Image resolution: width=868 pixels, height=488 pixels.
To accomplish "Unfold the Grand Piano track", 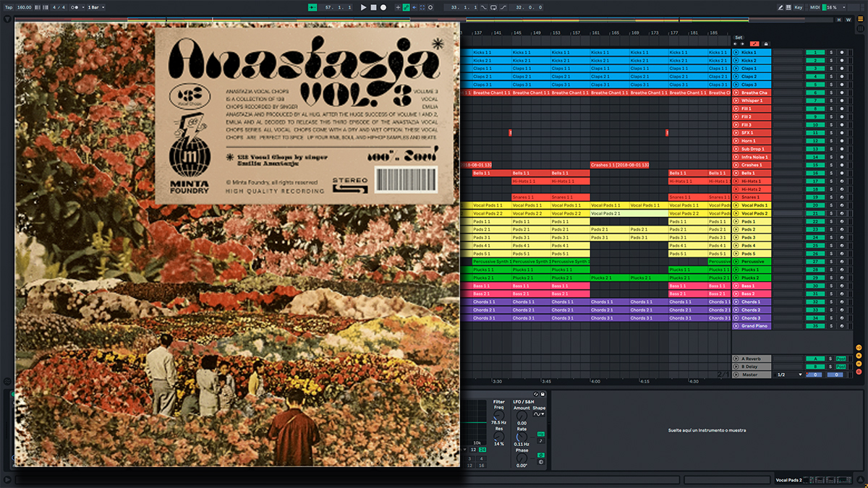I will point(736,326).
